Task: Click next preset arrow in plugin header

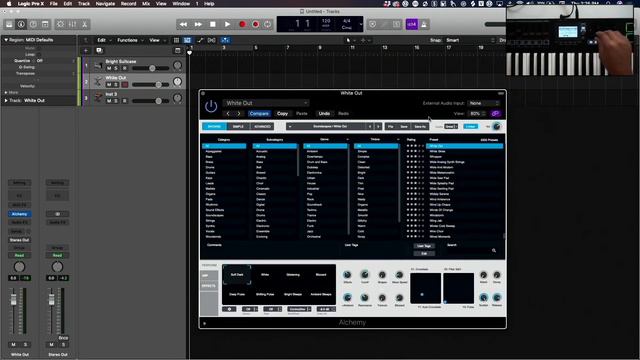Action: tap(239, 113)
